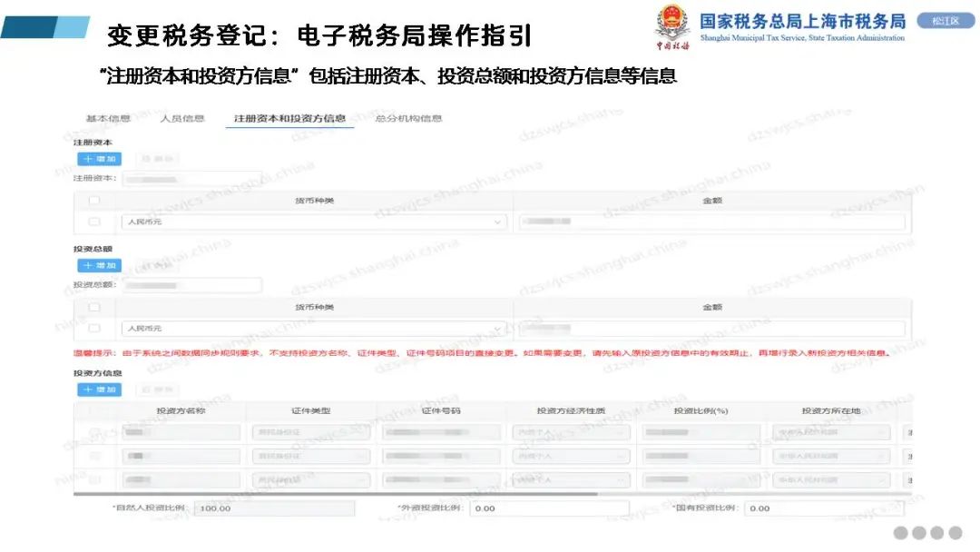Open the 人员信息 tab
The image size is (980, 552).
181,118
